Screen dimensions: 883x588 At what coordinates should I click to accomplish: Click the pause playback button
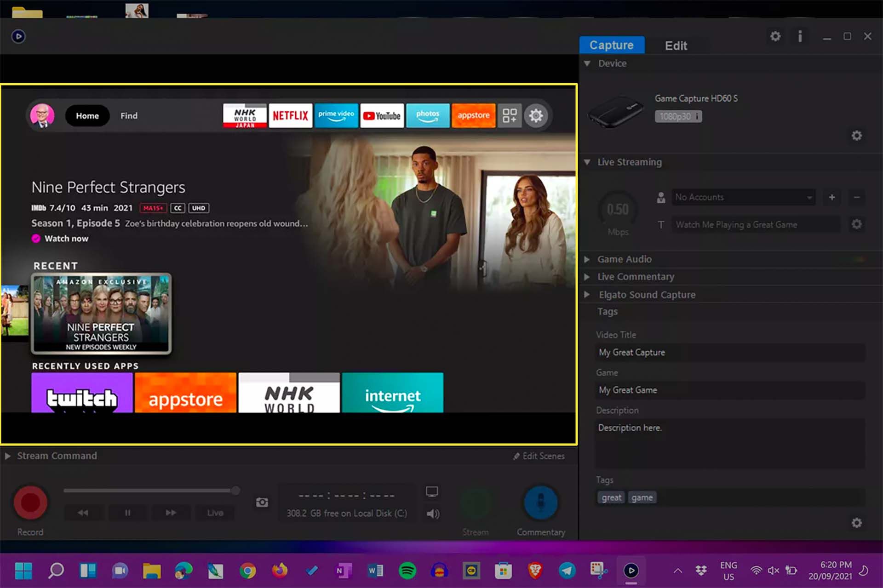[127, 513]
